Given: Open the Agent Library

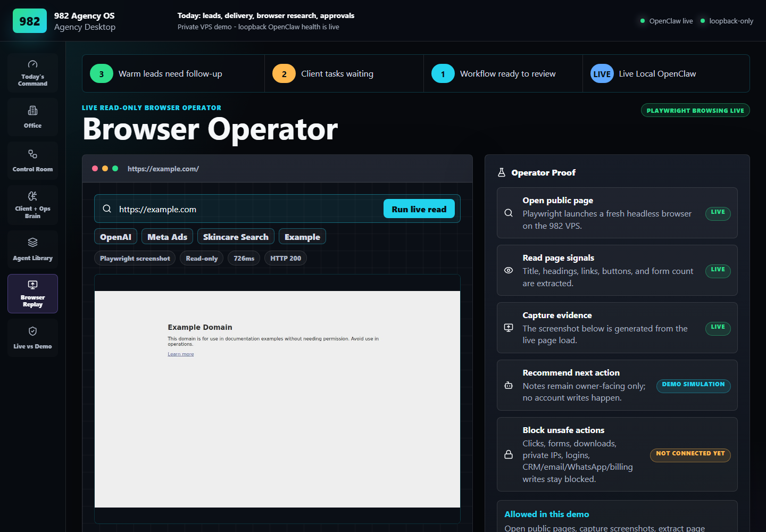Looking at the screenshot, I should pyautogui.click(x=32, y=249).
